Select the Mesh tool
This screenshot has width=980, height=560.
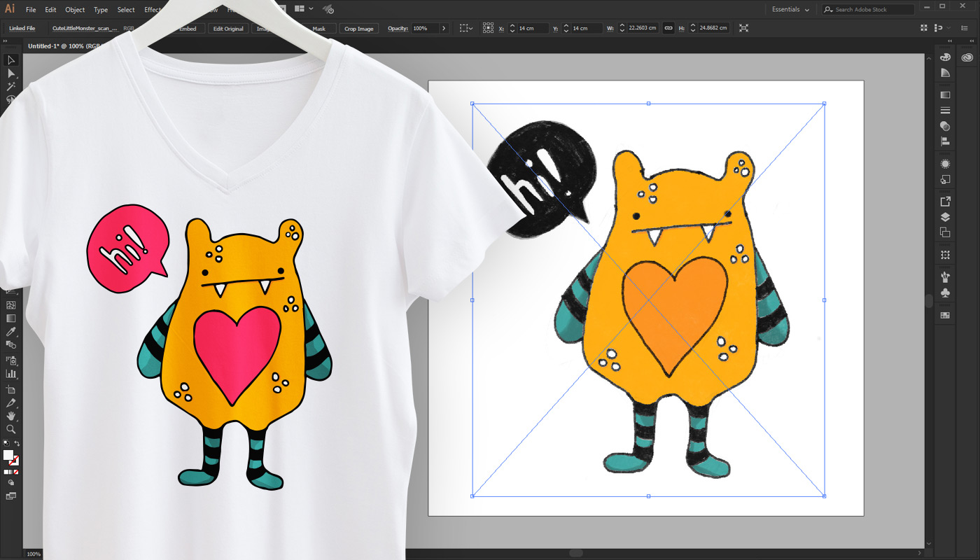pos(11,305)
